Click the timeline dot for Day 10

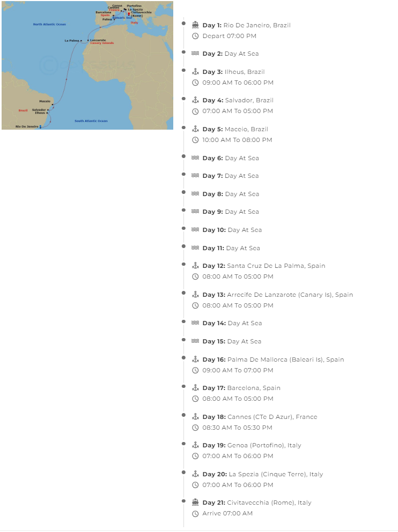184,228
